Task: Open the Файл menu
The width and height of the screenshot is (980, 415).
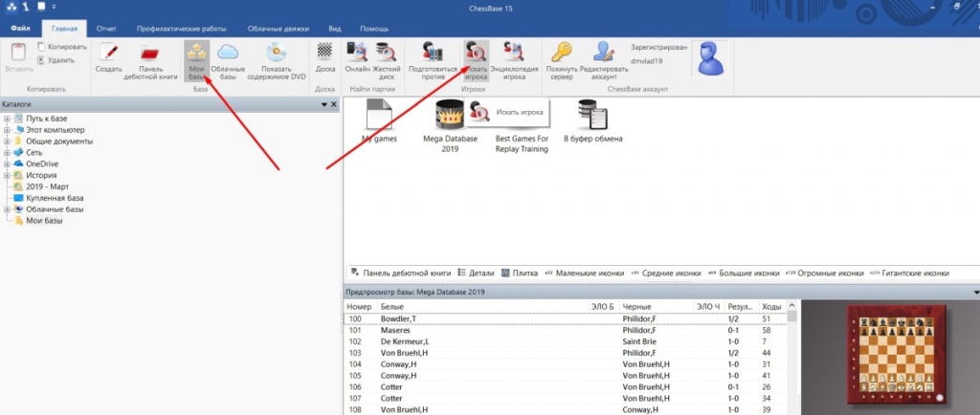Action: [x=21, y=29]
